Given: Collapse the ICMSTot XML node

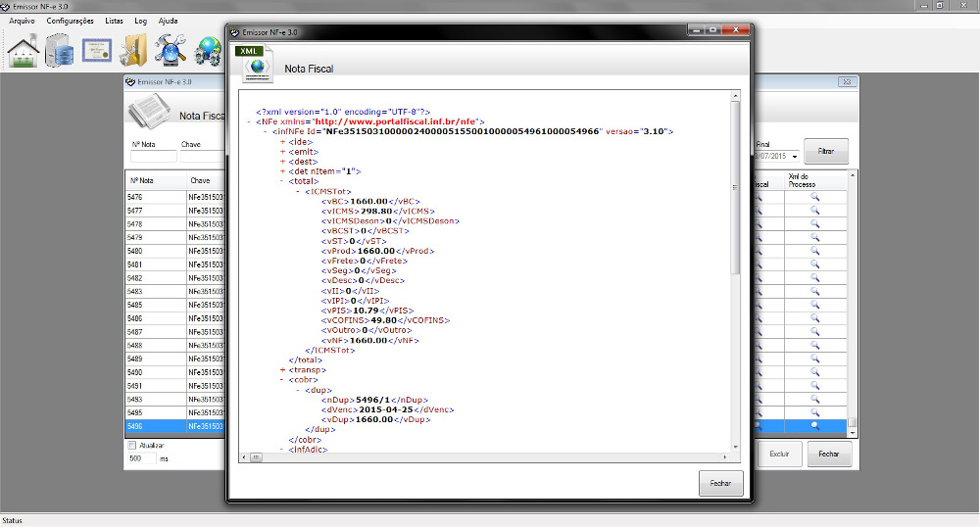Looking at the screenshot, I should [297, 191].
